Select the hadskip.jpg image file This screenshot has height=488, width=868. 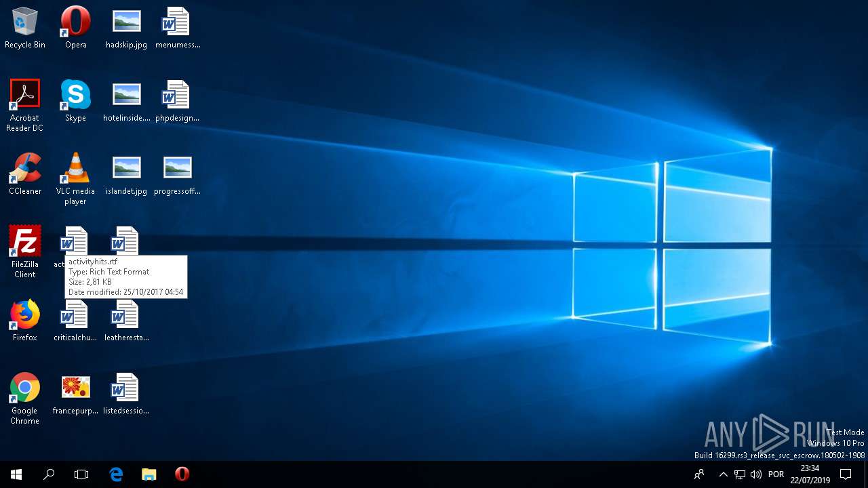126,28
